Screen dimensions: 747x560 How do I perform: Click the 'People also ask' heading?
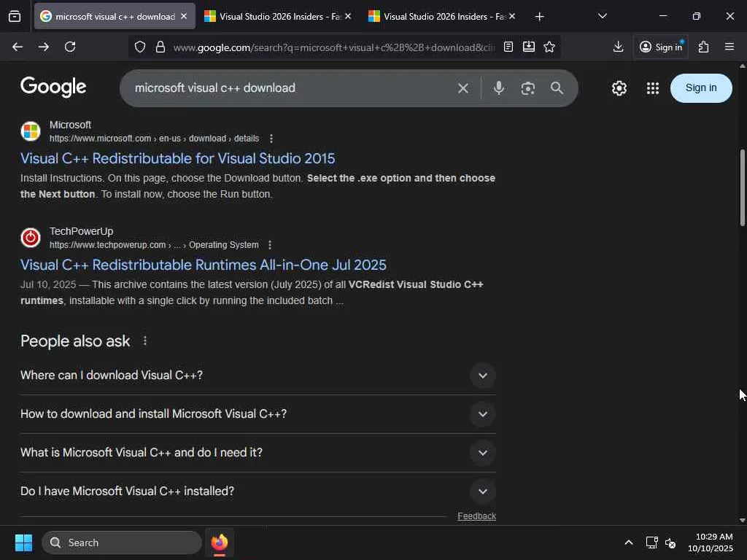[x=75, y=341]
